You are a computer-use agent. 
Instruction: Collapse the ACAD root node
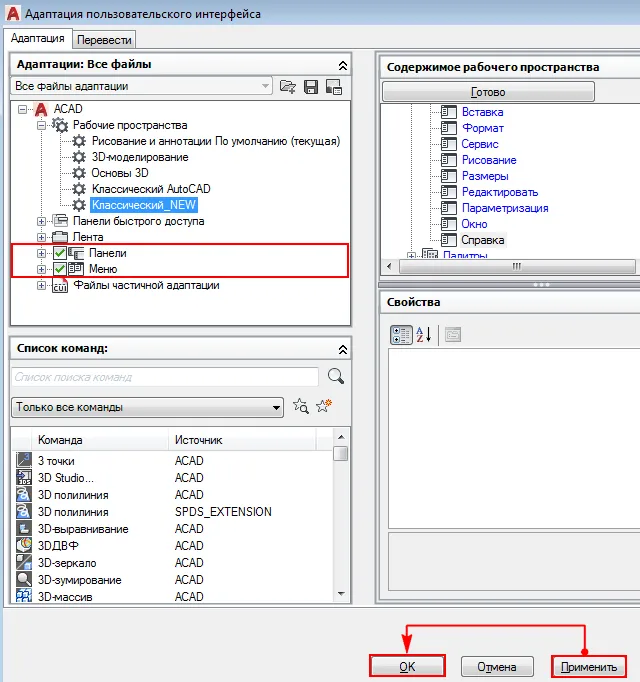point(22,109)
